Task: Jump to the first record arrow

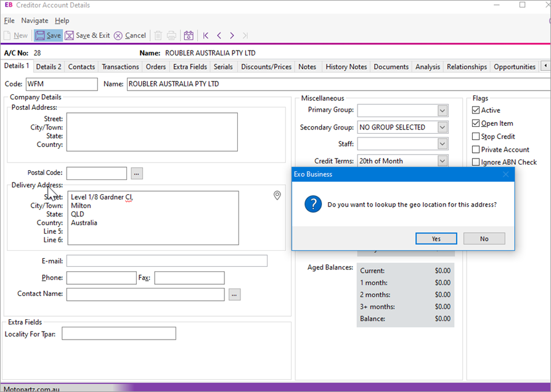Action: coord(206,36)
